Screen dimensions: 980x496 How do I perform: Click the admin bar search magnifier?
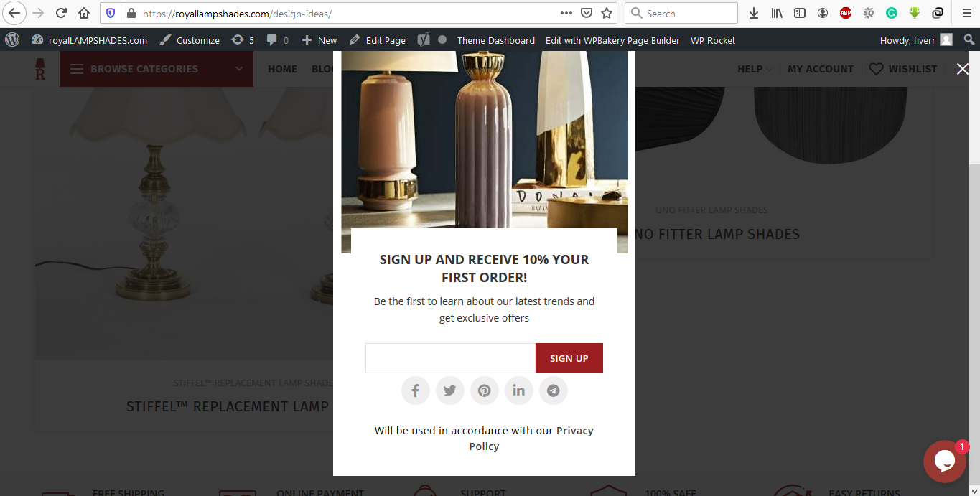click(969, 40)
